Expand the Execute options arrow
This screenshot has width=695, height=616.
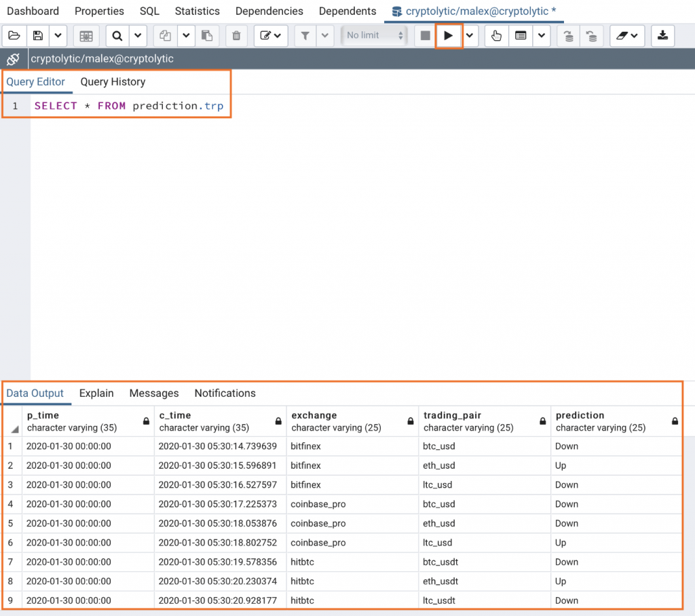click(x=470, y=35)
